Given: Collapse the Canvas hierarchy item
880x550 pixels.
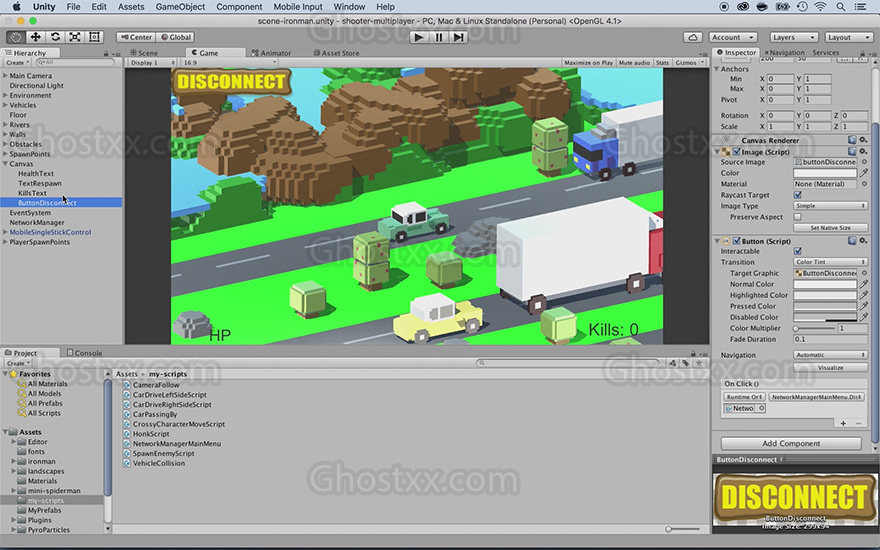Looking at the screenshot, I should [x=5, y=164].
